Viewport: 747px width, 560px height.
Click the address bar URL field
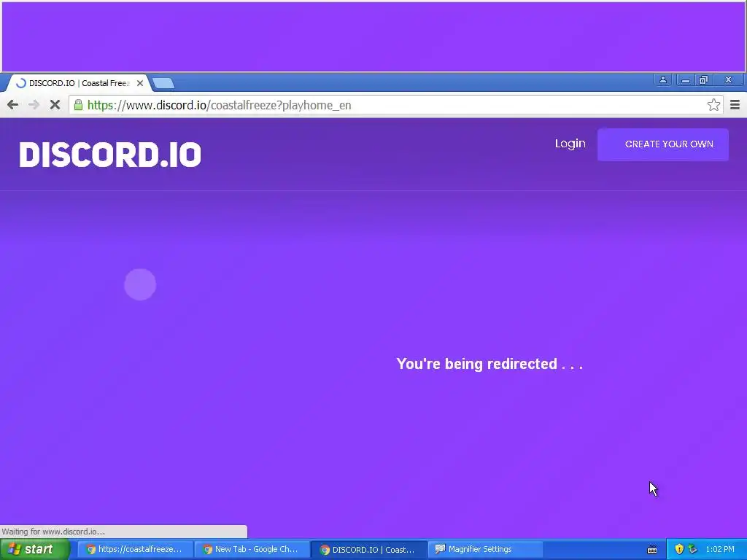395,105
